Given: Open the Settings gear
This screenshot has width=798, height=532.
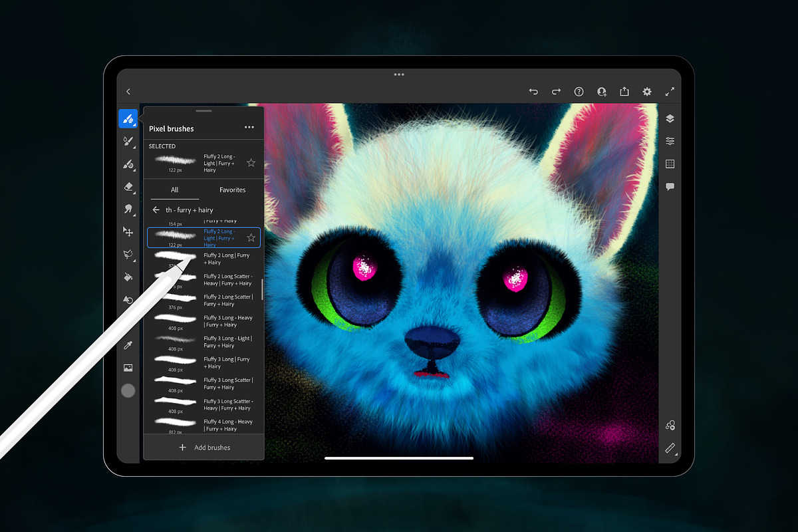Looking at the screenshot, I should click(647, 92).
